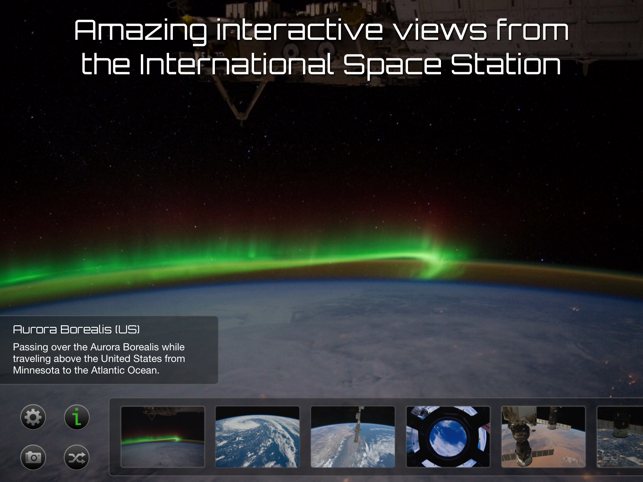Click the 'Passing over the Aurora Borealis' description
This screenshot has height=482, width=643.
coord(99,359)
